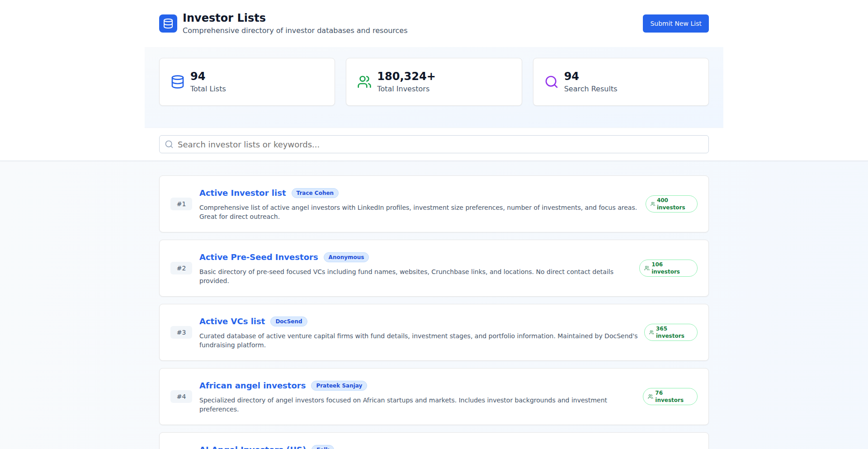
Task: Open the Active Pre-Seed Investors link
Action: [x=259, y=257]
